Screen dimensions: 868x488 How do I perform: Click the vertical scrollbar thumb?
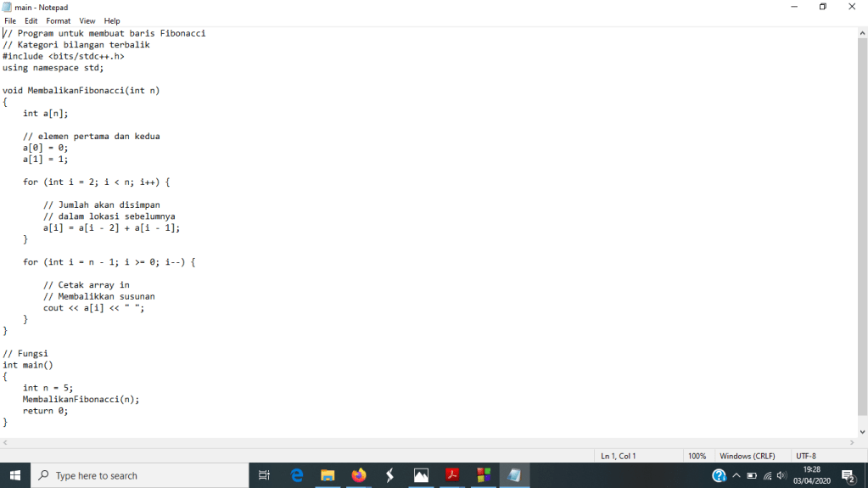862,227
